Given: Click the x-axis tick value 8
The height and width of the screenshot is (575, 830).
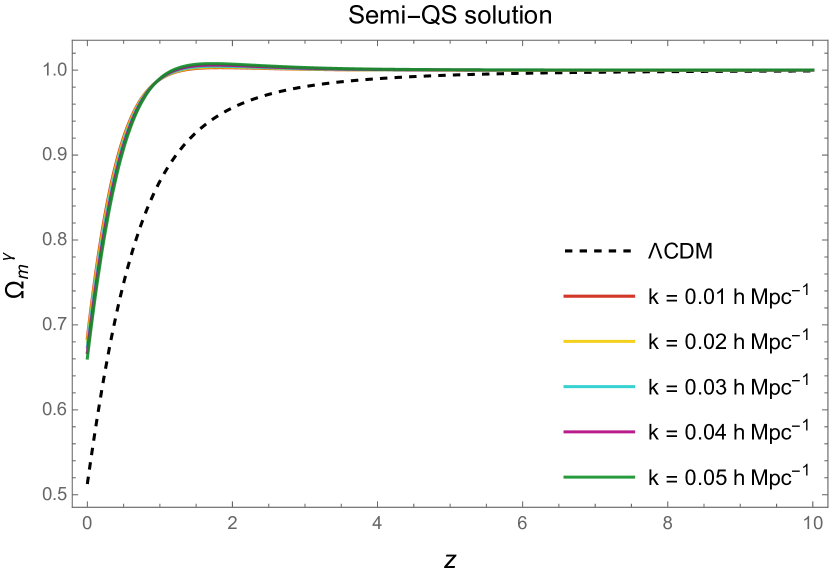Looking at the screenshot, I should (x=667, y=524).
